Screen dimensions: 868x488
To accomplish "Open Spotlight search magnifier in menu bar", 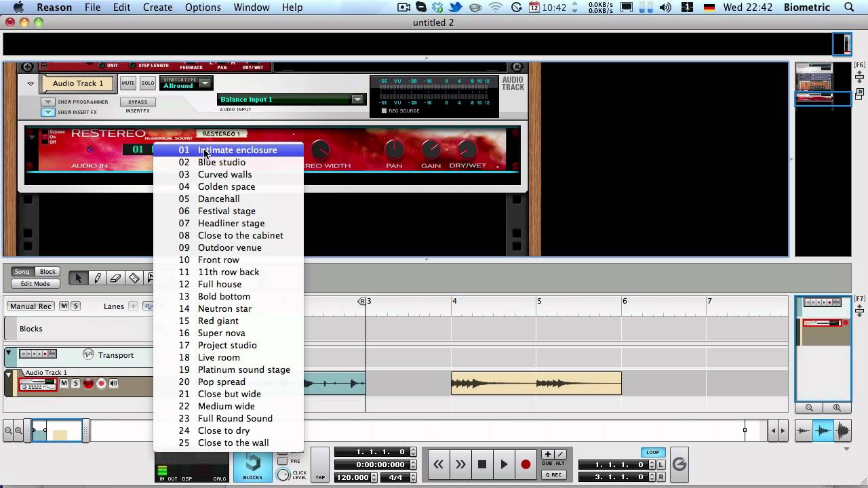I will point(849,7).
